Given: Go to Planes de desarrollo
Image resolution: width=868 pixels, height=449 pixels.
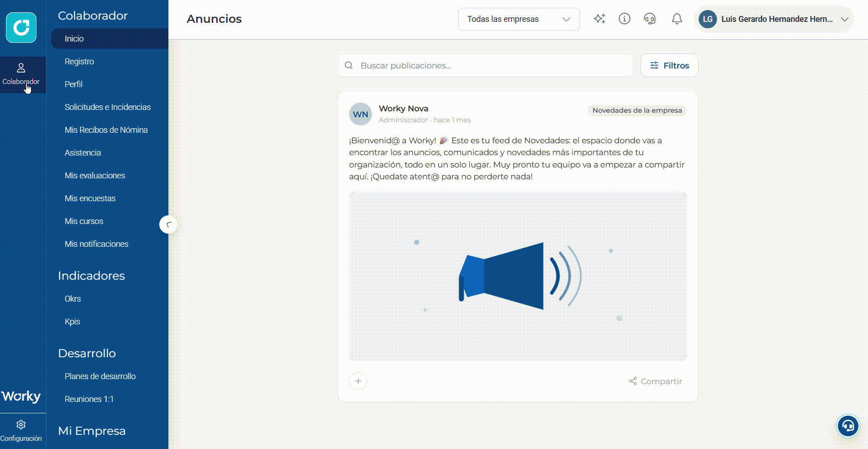Looking at the screenshot, I should (100, 376).
